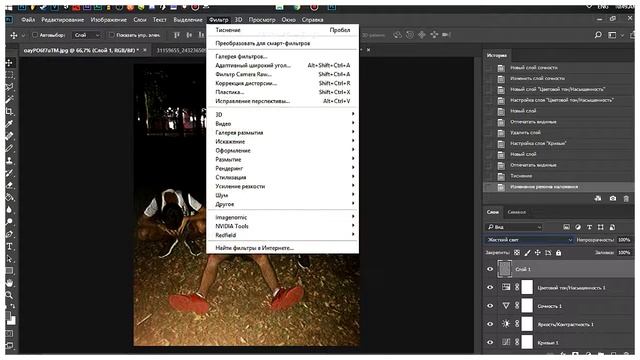Select the Path Selection arrow tool
Image resolution: width=640 pixels, height=360 pixels.
(x=9, y=259)
